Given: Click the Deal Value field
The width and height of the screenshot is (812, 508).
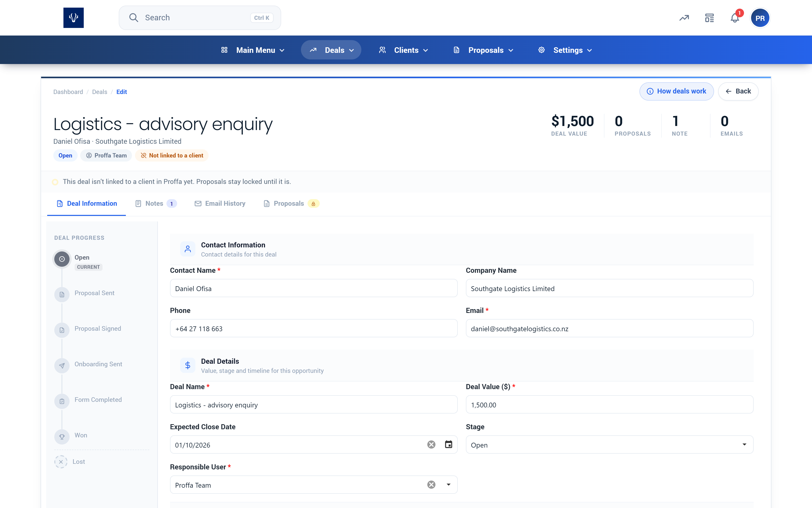Looking at the screenshot, I should click(x=609, y=405).
